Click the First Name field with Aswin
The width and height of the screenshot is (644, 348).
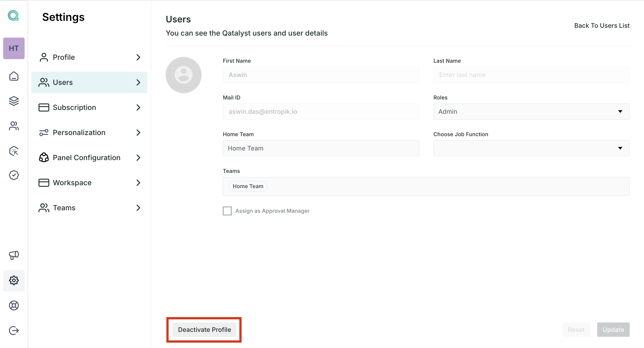pyautogui.click(x=321, y=75)
